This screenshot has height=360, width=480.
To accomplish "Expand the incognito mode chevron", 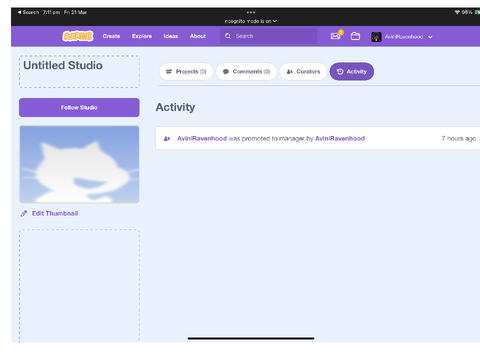I will tap(275, 21).
